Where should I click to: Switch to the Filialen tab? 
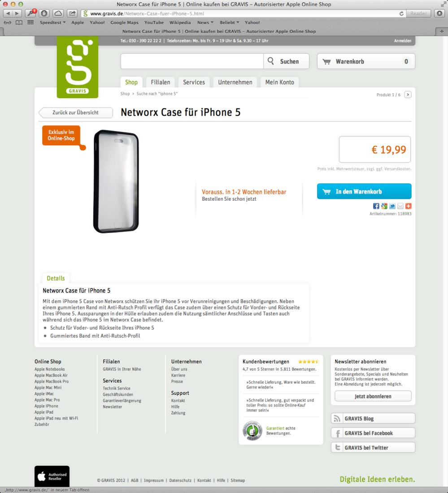[x=161, y=82]
